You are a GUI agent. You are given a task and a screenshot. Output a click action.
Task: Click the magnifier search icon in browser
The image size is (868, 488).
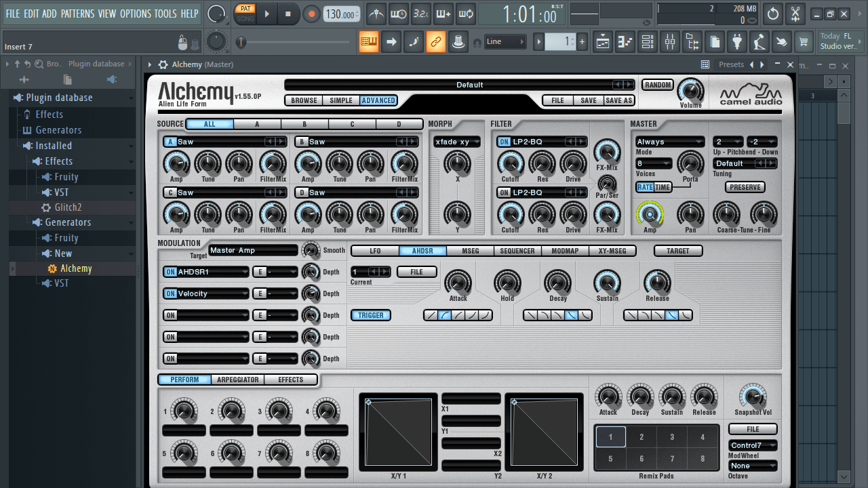tap(39, 64)
